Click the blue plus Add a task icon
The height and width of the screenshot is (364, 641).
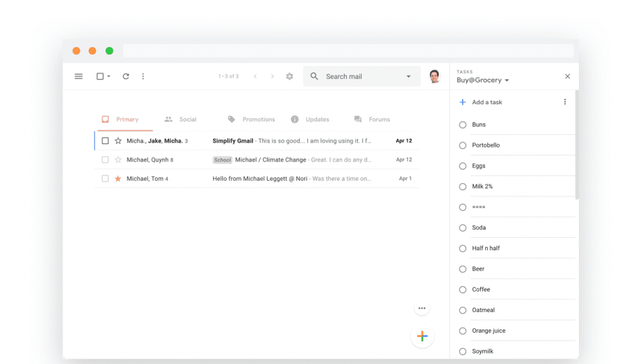[462, 102]
